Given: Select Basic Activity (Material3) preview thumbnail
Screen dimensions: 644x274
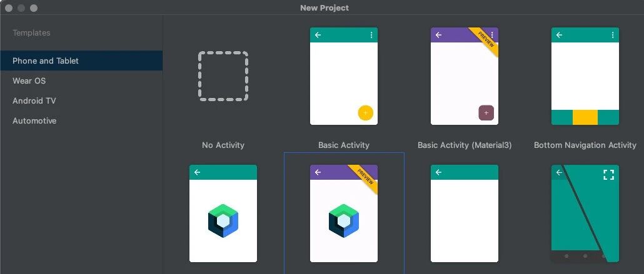Looking at the screenshot, I should pyautogui.click(x=465, y=76).
